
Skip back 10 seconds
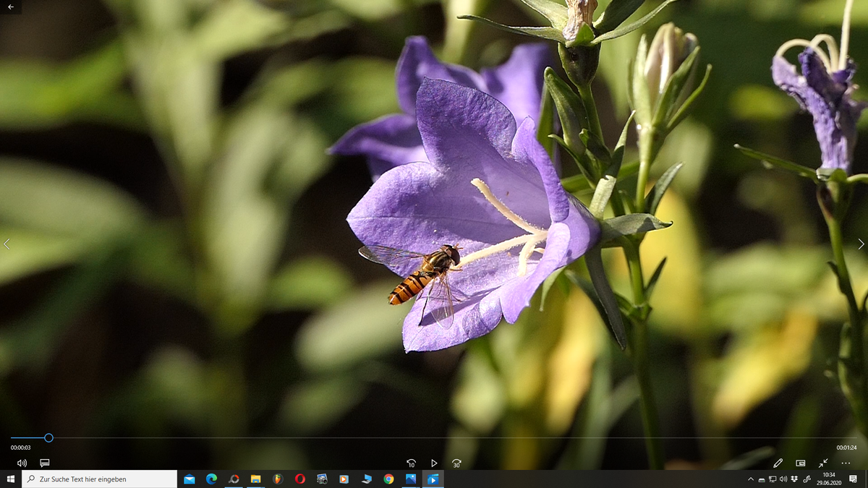click(412, 463)
